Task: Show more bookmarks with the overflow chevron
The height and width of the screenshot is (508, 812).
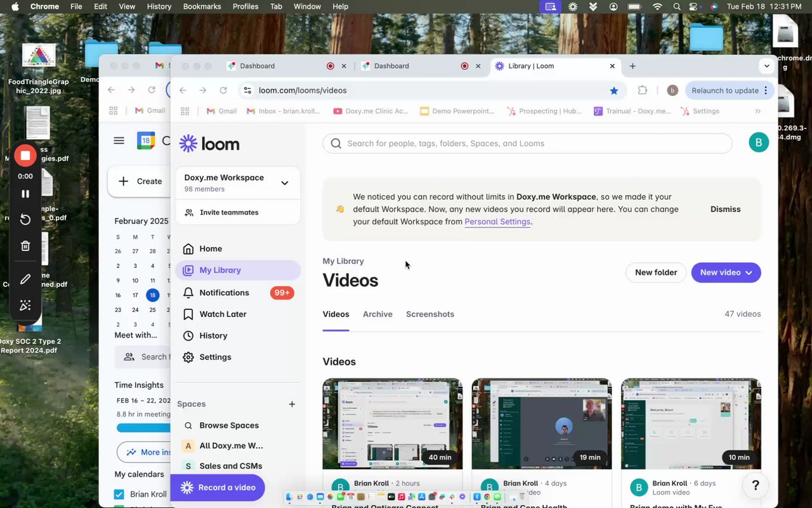Action: coord(757,111)
